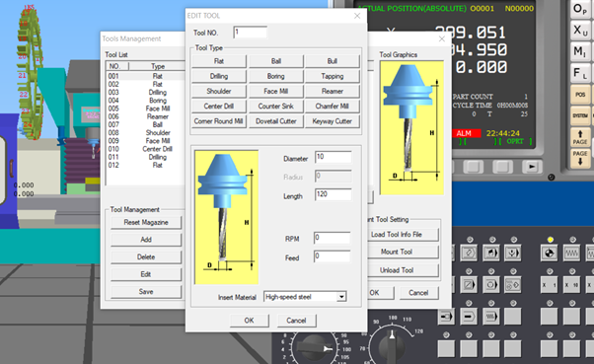Select tool 005 Face Mill in Tool List

tap(145, 109)
